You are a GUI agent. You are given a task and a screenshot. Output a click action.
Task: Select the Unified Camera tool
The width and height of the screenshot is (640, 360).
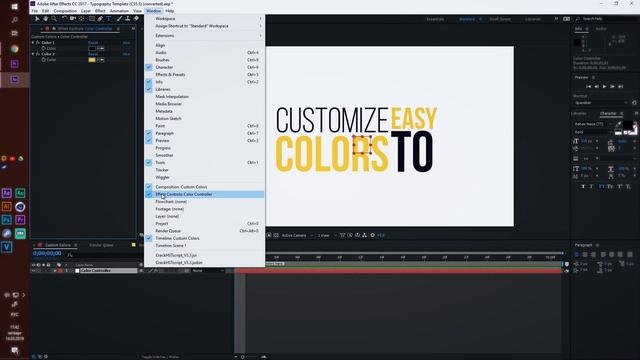[x=73, y=19]
